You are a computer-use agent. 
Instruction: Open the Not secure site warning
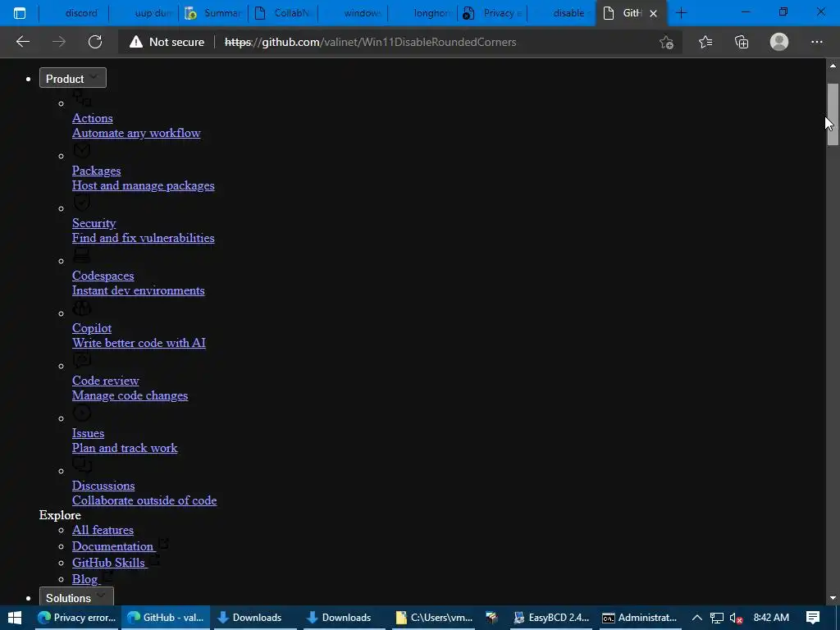167,42
